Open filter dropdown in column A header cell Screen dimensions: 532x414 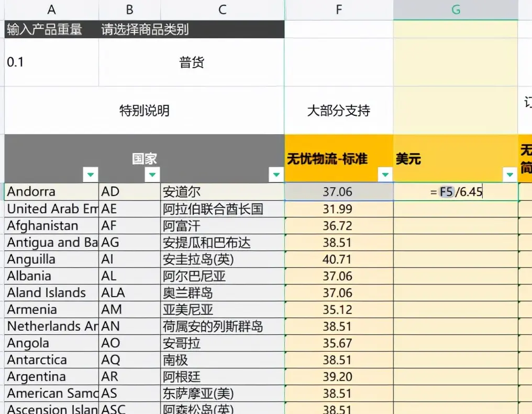click(x=91, y=175)
